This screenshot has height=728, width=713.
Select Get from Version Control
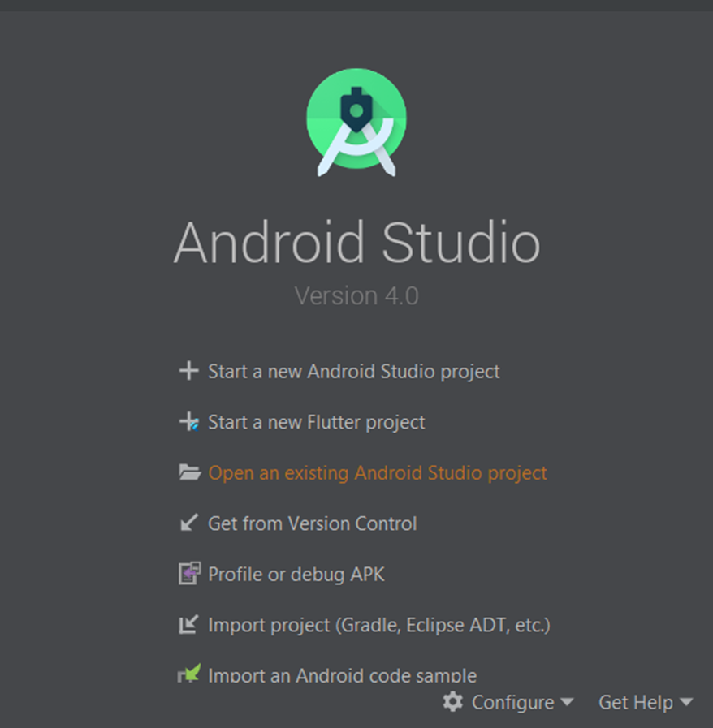(312, 523)
